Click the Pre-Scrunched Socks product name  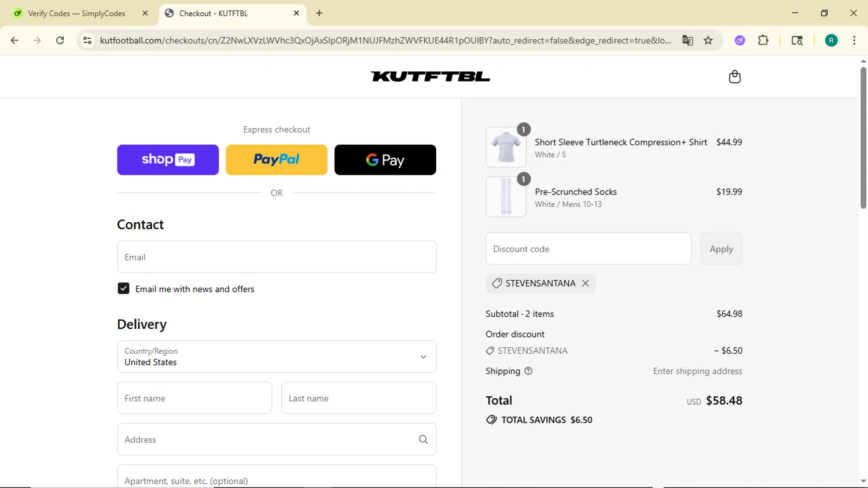click(x=576, y=192)
